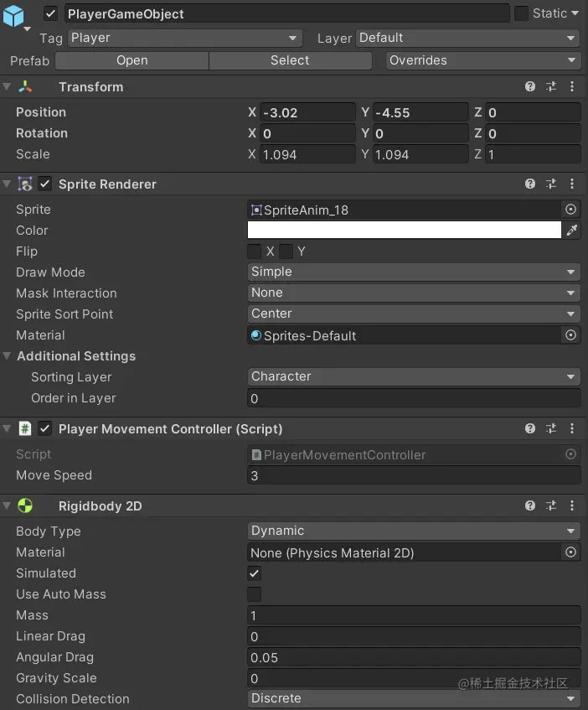Click eyedropper icon next to Color
The width and height of the screenshot is (588, 710).
(572, 231)
